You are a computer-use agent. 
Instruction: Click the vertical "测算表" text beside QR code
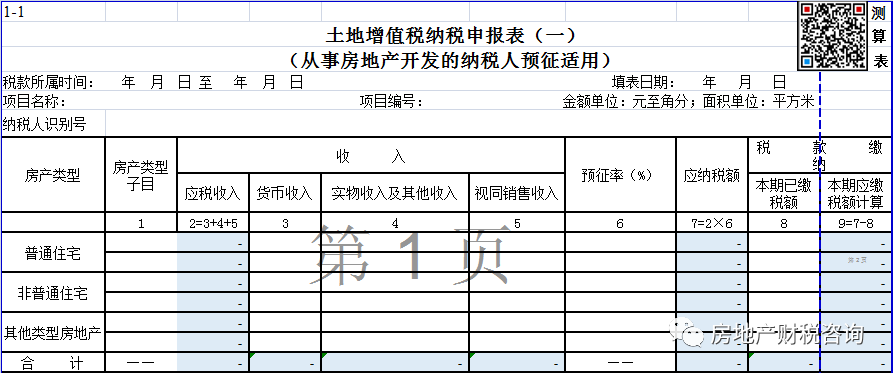tap(880, 36)
